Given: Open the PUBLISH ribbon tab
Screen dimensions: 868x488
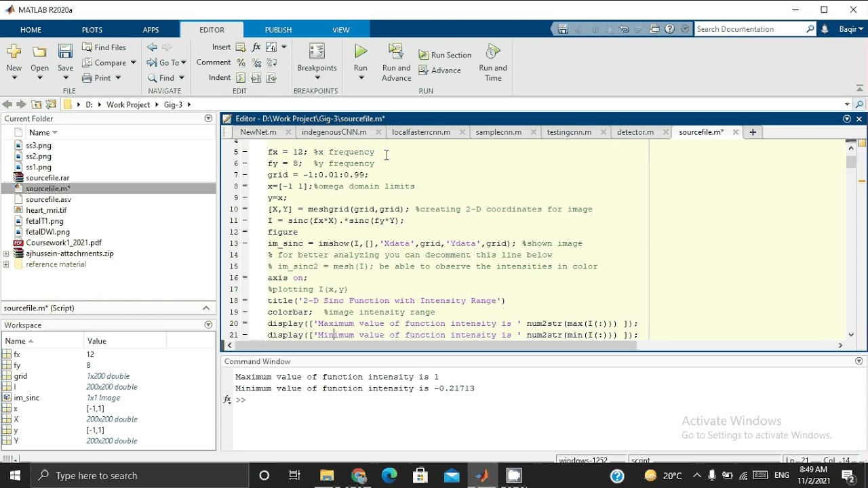Looking at the screenshot, I should 278,30.
